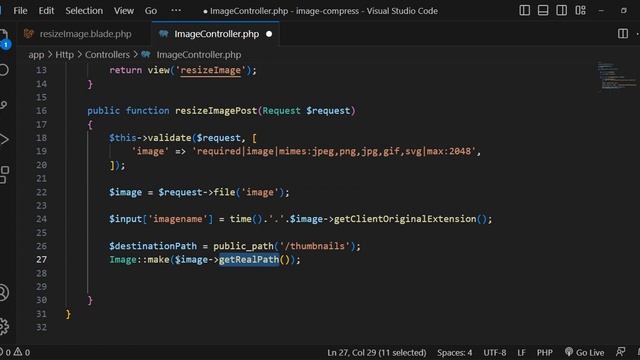Click ImageController.php breadcrumb segment
640x360 pixels.
coord(199,55)
